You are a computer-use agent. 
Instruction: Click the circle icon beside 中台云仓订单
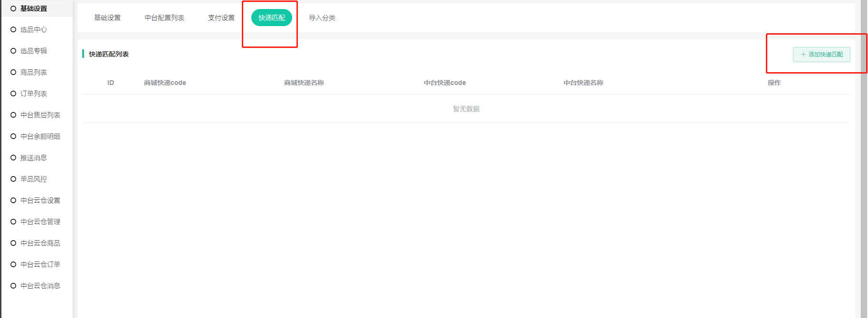[13, 264]
